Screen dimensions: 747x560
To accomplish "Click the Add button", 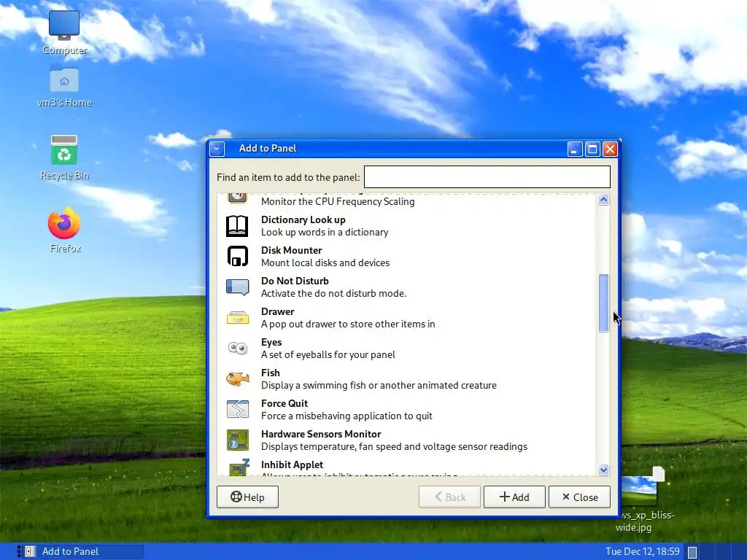I will click(514, 497).
